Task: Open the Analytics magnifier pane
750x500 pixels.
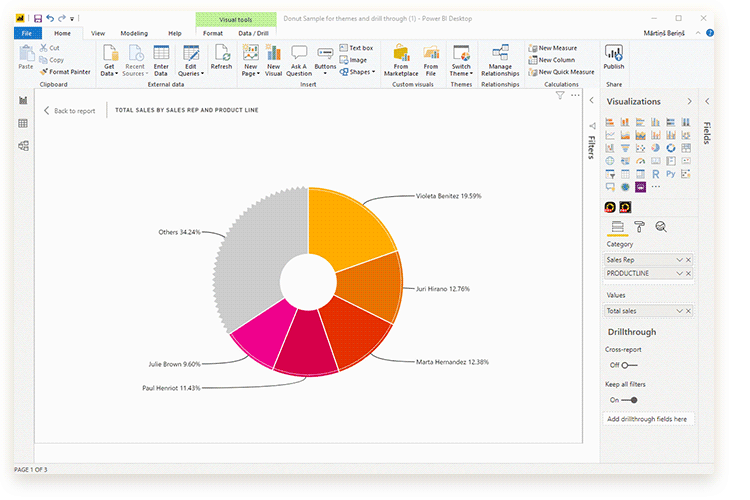Action: [x=661, y=227]
